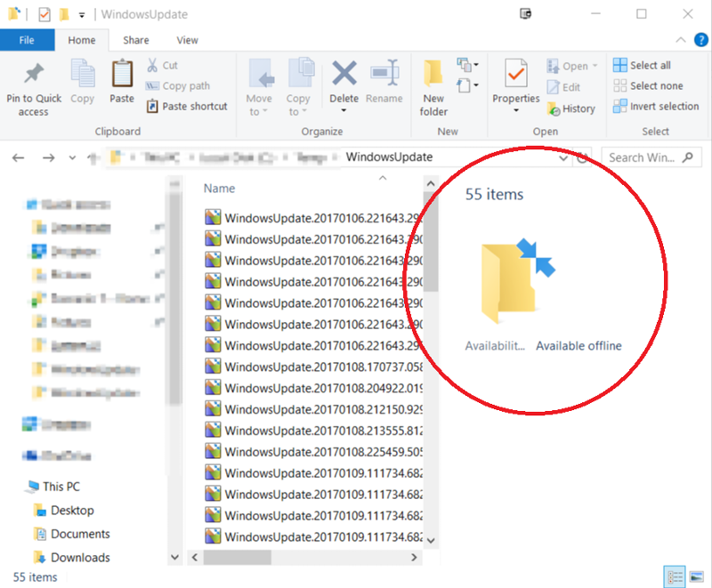Click the Delete red X icon
The height and width of the screenshot is (588, 712).
pos(344,74)
